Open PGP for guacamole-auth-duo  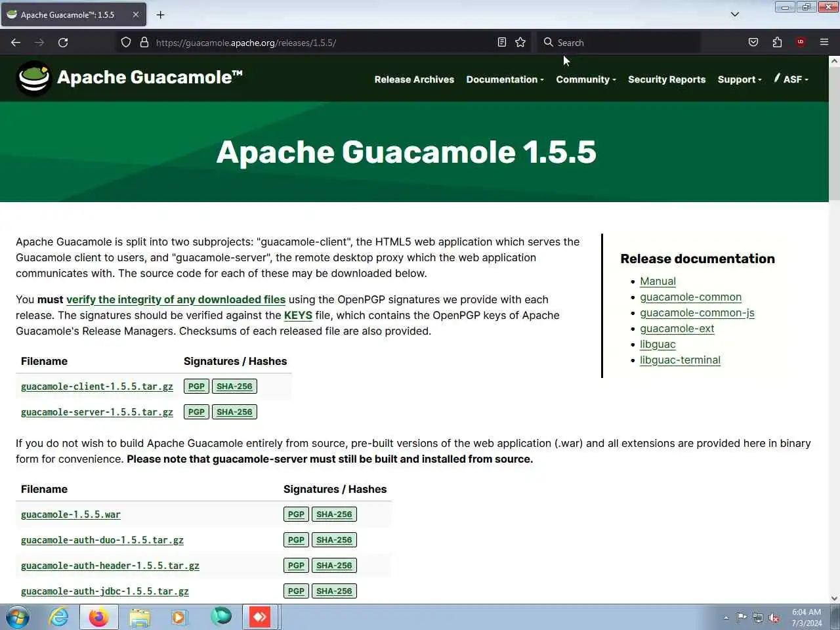[296, 540]
